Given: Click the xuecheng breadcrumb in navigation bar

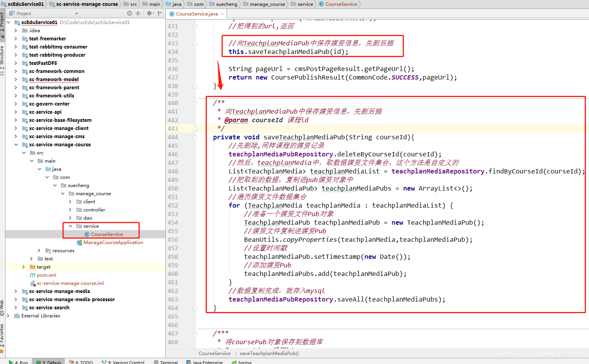Looking at the screenshot, I should 223,4.
